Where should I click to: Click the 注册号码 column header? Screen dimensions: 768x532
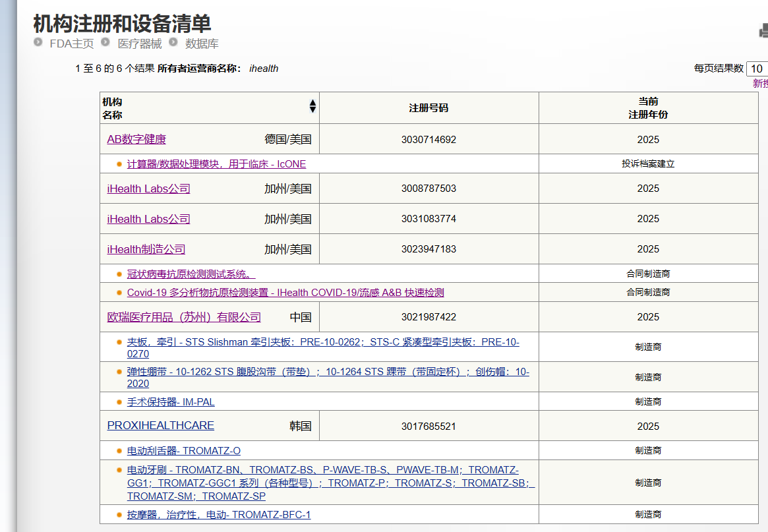[x=428, y=107]
